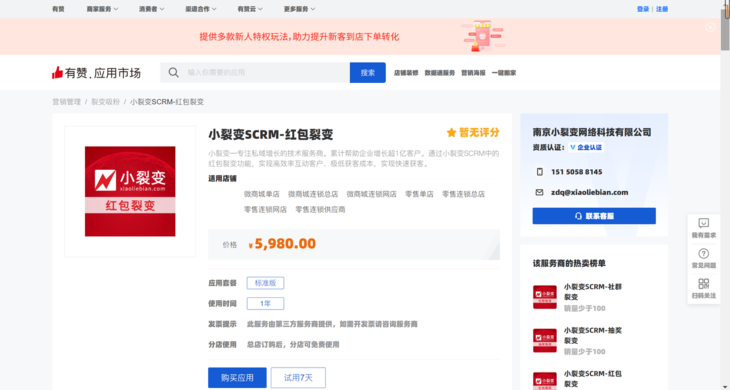The height and width of the screenshot is (390, 730).
Task: Click the 暂无评分 rating text
Action: click(x=479, y=133)
